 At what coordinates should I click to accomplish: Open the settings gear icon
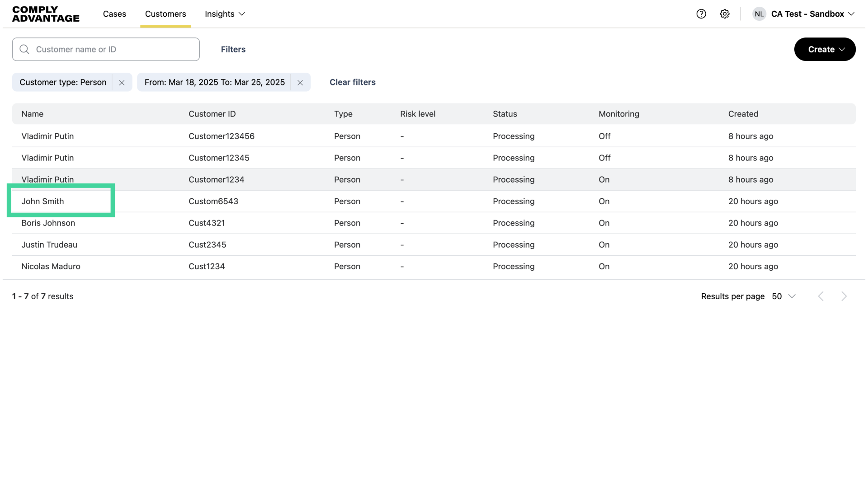tap(725, 14)
